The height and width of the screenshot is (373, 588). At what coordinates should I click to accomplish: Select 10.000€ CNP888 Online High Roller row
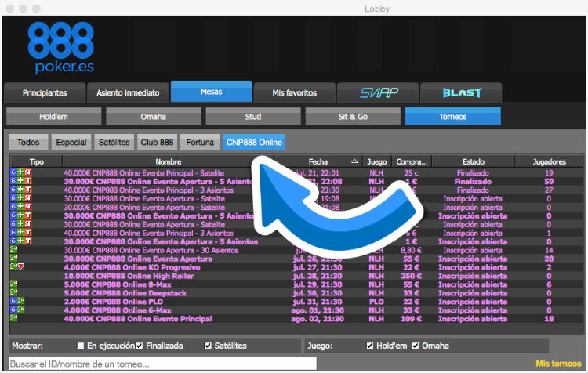296,276
